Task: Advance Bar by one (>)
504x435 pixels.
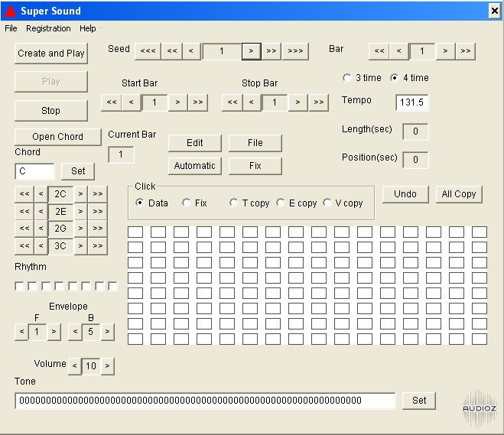Action: pos(446,51)
